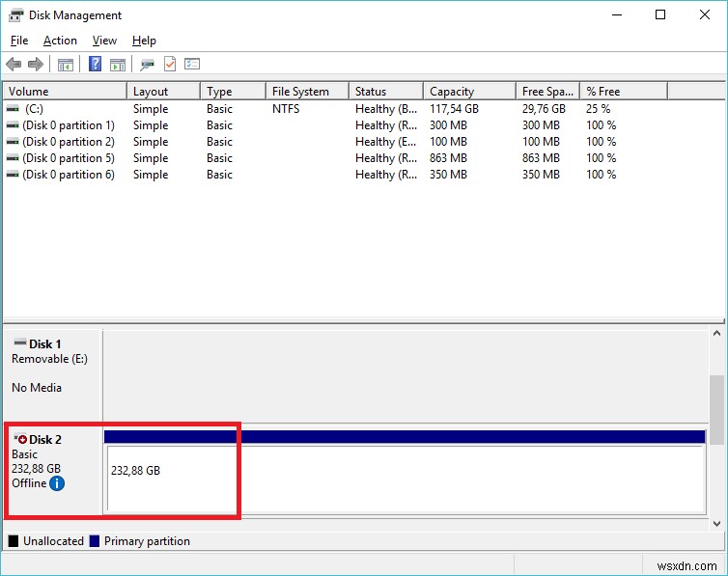Select the (Disk 0 partition 6) volume
The height and width of the screenshot is (576, 728).
(69, 175)
